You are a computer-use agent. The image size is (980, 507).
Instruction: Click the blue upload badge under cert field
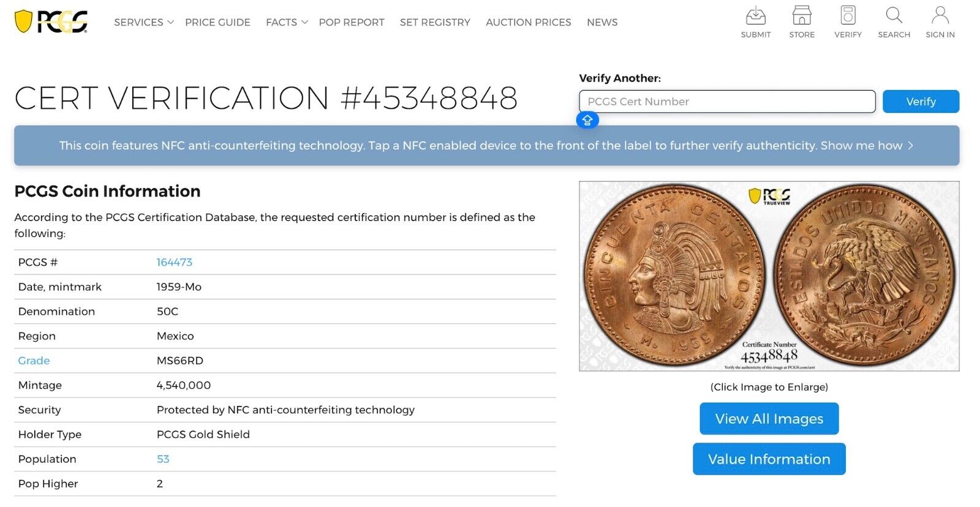point(587,120)
